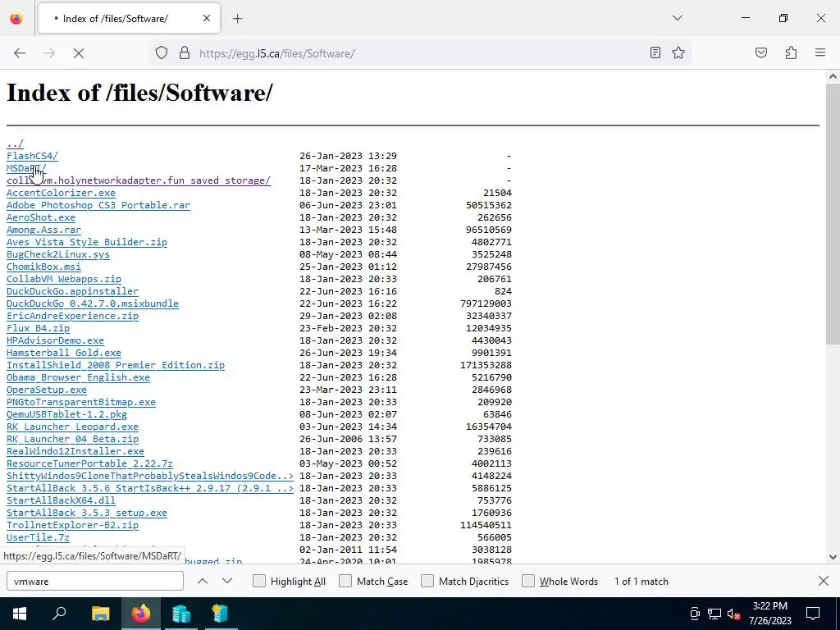Download AeroShot.exe

tap(41, 217)
